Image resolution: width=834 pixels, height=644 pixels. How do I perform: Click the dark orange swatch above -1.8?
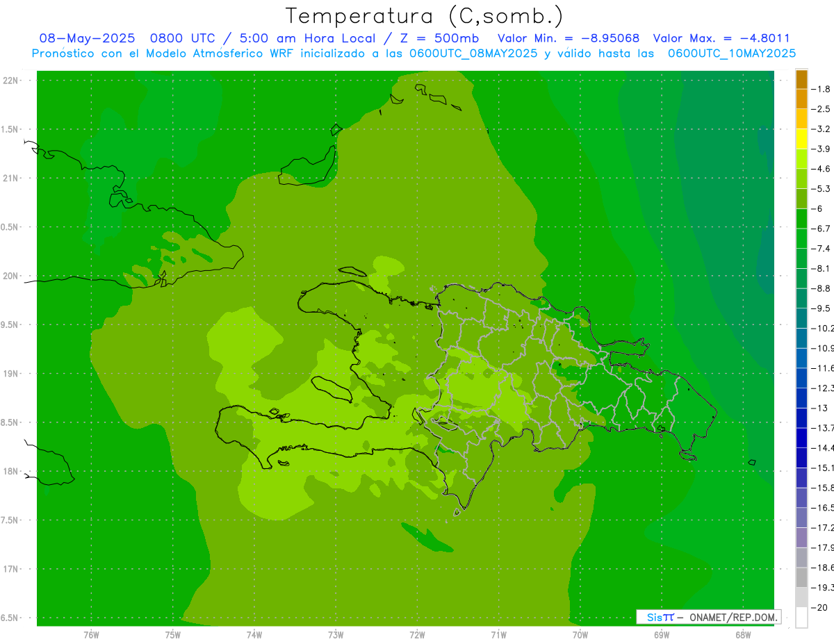(x=801, y=79)
